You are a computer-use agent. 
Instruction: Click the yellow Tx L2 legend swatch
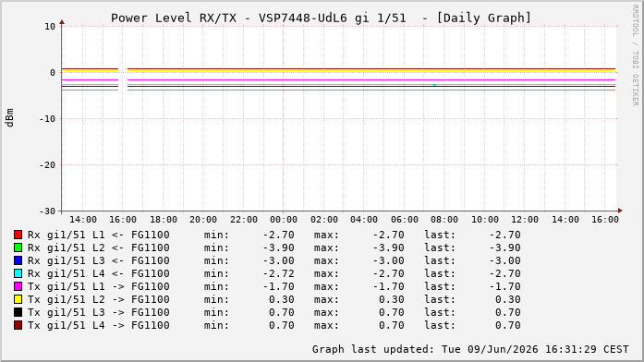coord(18,299)
